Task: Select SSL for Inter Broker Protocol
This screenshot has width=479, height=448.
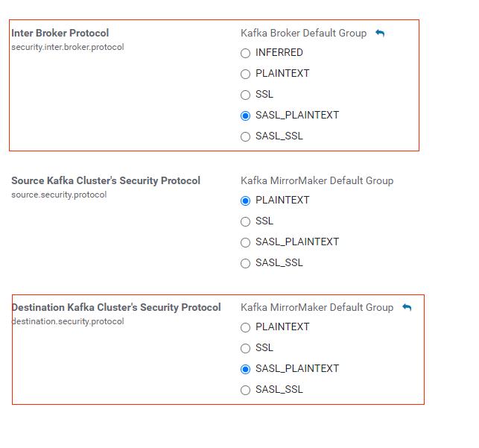Action: (245, 95)
